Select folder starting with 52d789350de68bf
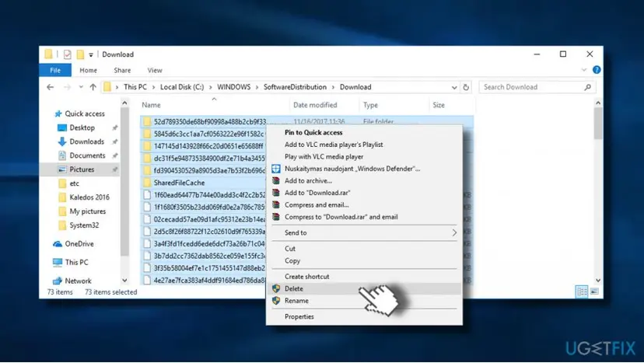The image size is (644, 363). tap(209, 121)
